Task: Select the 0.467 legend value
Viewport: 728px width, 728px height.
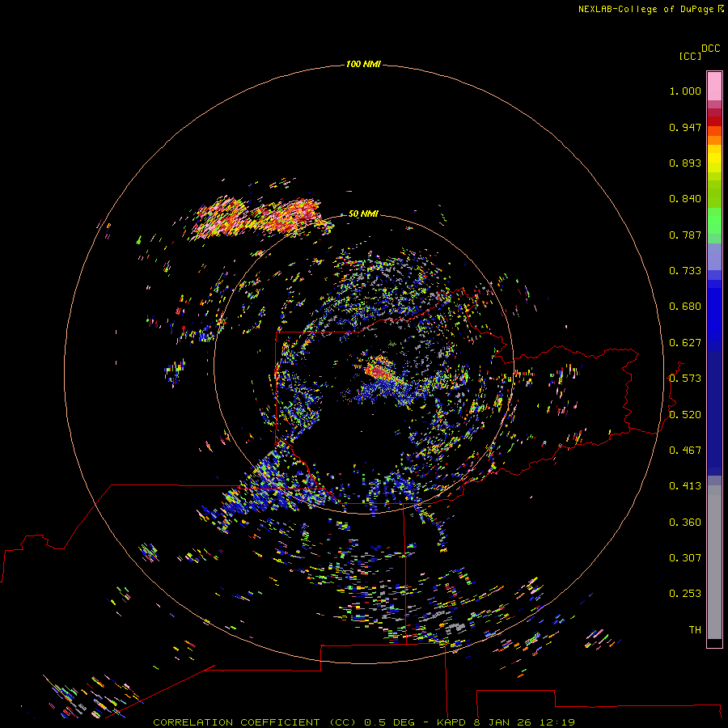Action: pyautogui.click(x=685, y=451)
